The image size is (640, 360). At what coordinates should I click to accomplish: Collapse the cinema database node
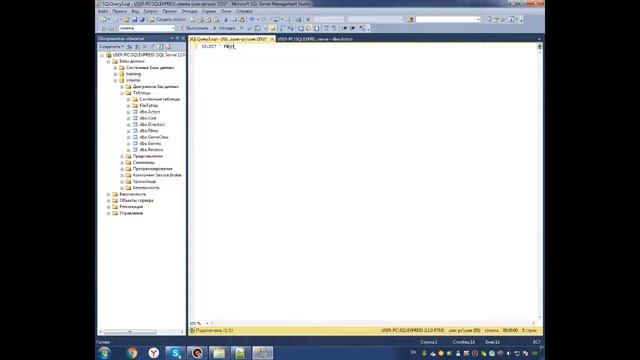116,80
